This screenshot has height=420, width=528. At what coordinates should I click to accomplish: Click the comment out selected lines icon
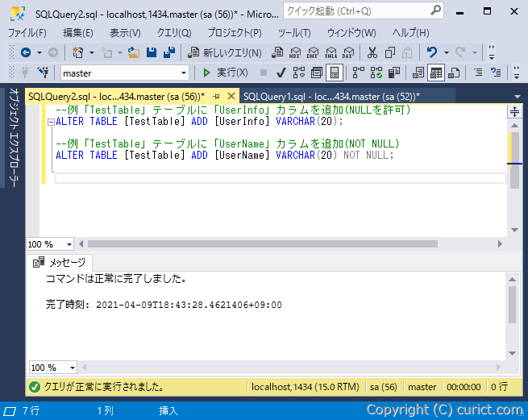478,73
